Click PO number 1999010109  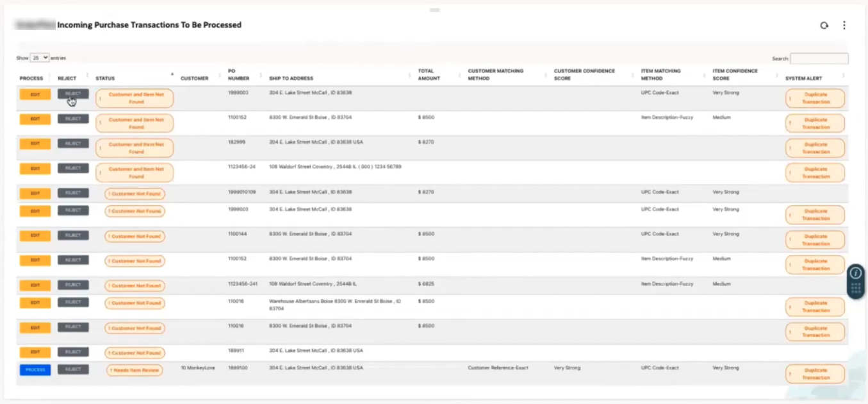242,192
